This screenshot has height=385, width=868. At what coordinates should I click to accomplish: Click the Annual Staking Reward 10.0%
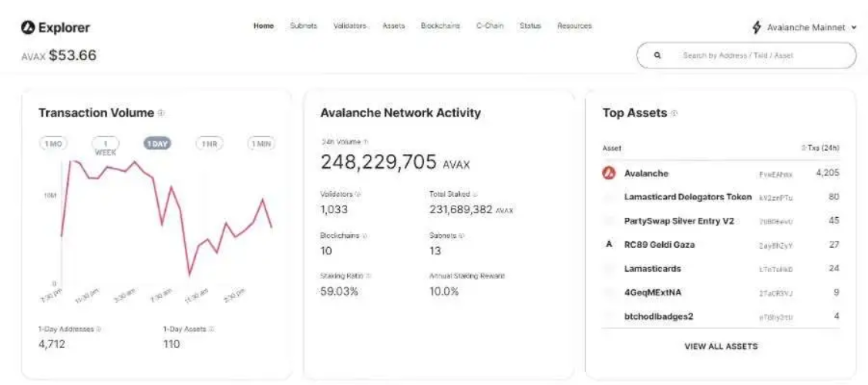[x=444, y=291]
